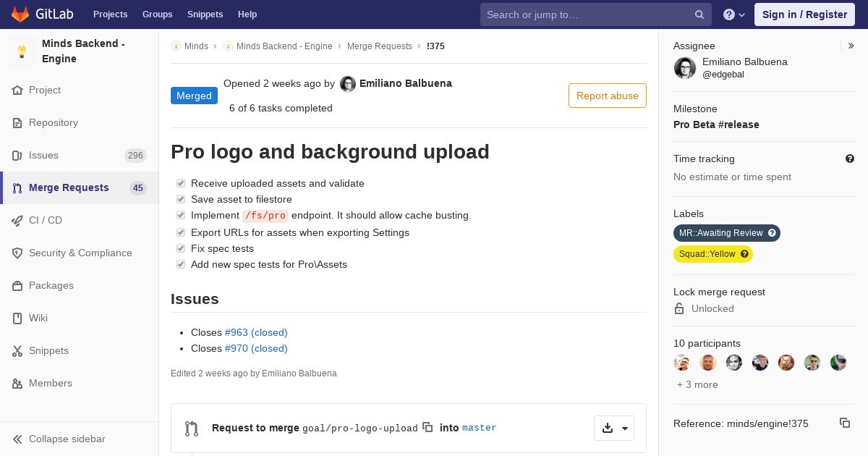Click the merge request git icon near Request to merge
868x456 pixels.
[192, 428]
